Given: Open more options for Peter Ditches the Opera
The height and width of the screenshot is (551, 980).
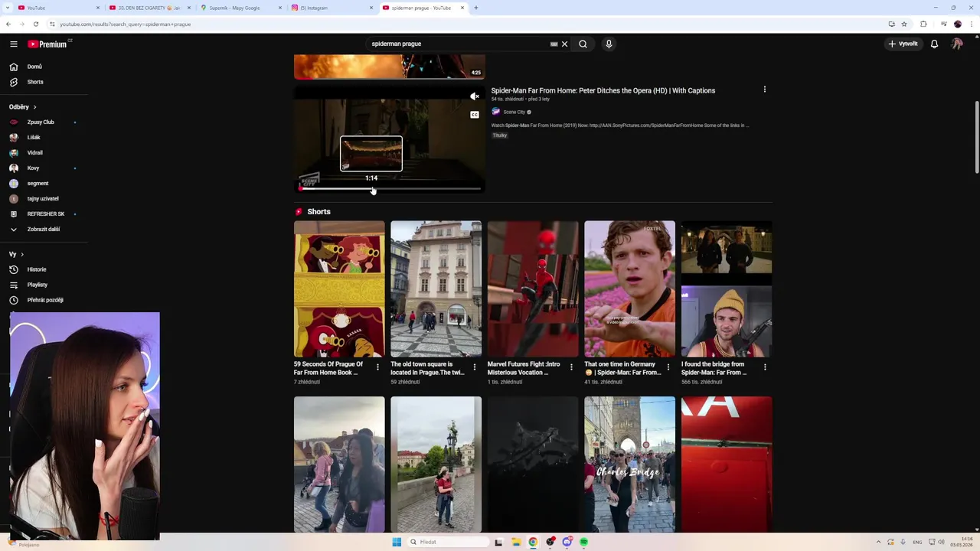Looking at the screenshot, I should click(764, 90).
